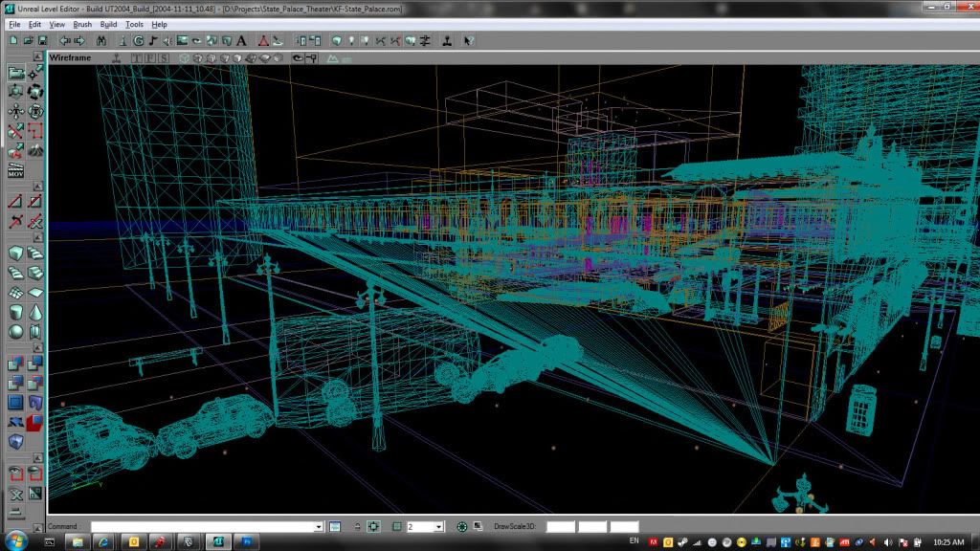Open the Actor Class browser icon
The height and width of the screenshot is (551, 980).
coord(123,40)
